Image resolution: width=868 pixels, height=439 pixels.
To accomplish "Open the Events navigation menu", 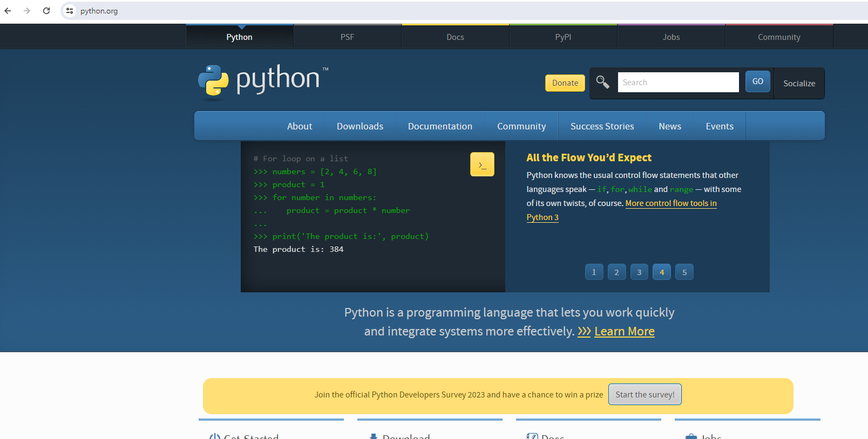I will click(720, 126).
